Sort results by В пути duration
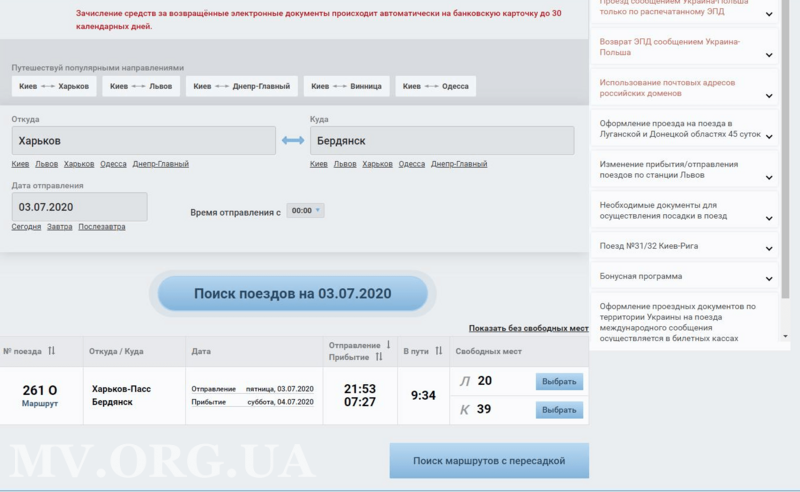The height and width of the screenshot is (492, 800). (438, 351)
